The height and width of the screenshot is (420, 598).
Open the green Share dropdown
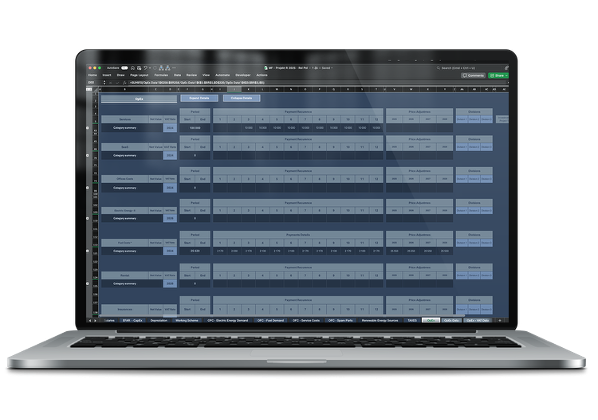(x=498, y=76)
